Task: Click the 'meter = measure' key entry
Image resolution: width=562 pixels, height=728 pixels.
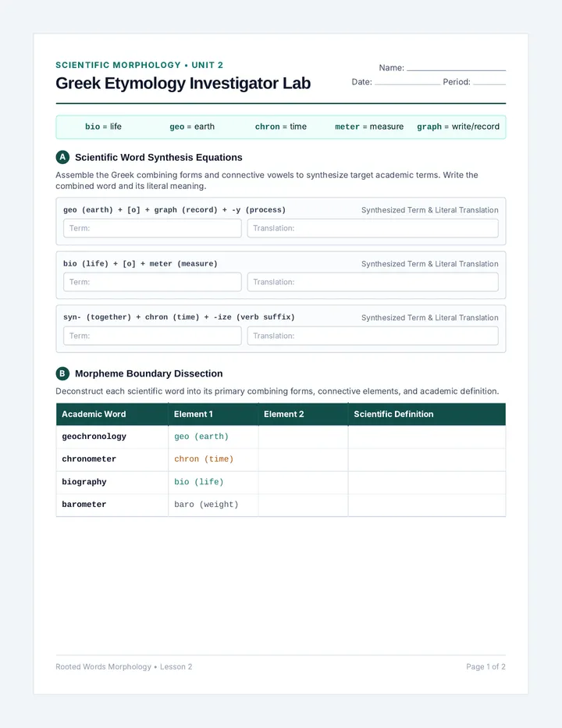Action: point(369,127)
